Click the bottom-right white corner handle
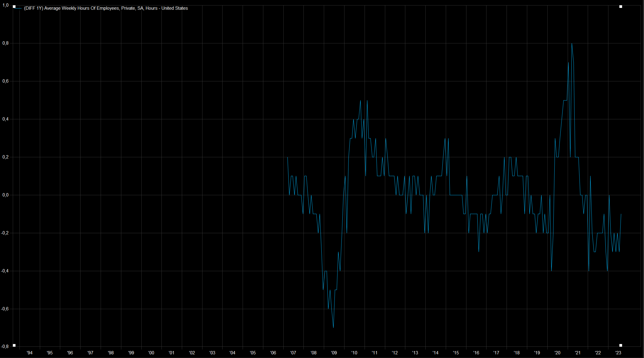The height and width of the screenshot is (358, 644). 621,345
